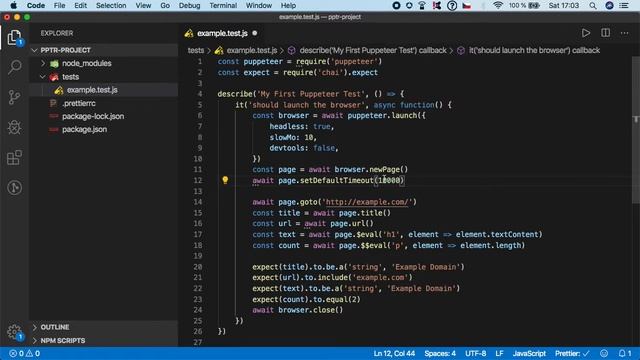
Task: Change encoding via UTF-8 status item
Action: (x=476, y=353)
